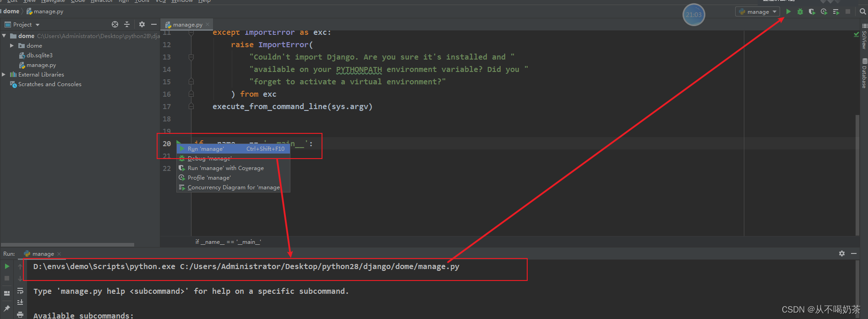Image resolution: width=868 pixels, height=319 pixels.
Task: Stop process in the Run panel sidebar
Action: point(7,278)
